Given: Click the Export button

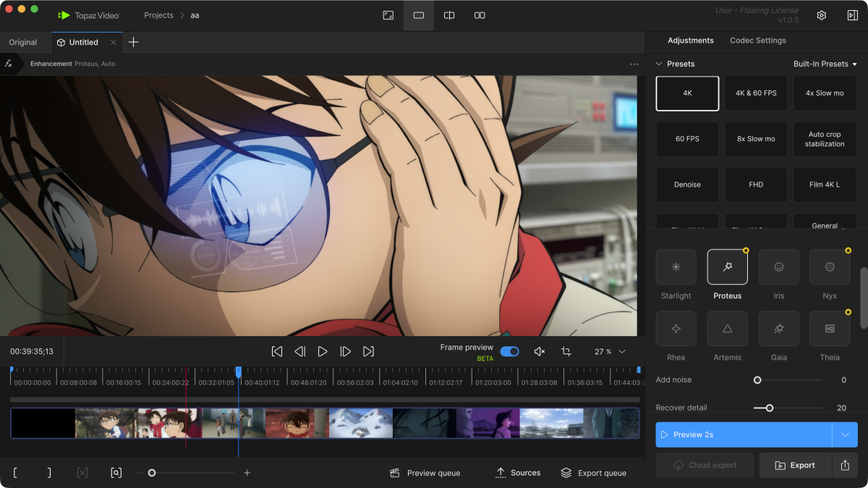Looking at the screenshot, I should [x=795, y=466].
